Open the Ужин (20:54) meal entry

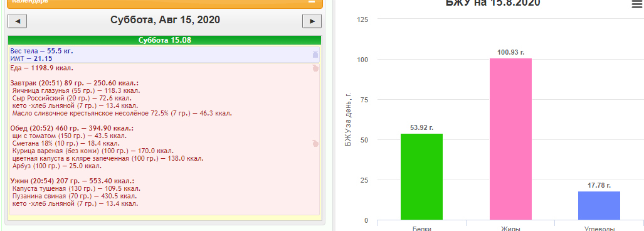click(72, 181)
